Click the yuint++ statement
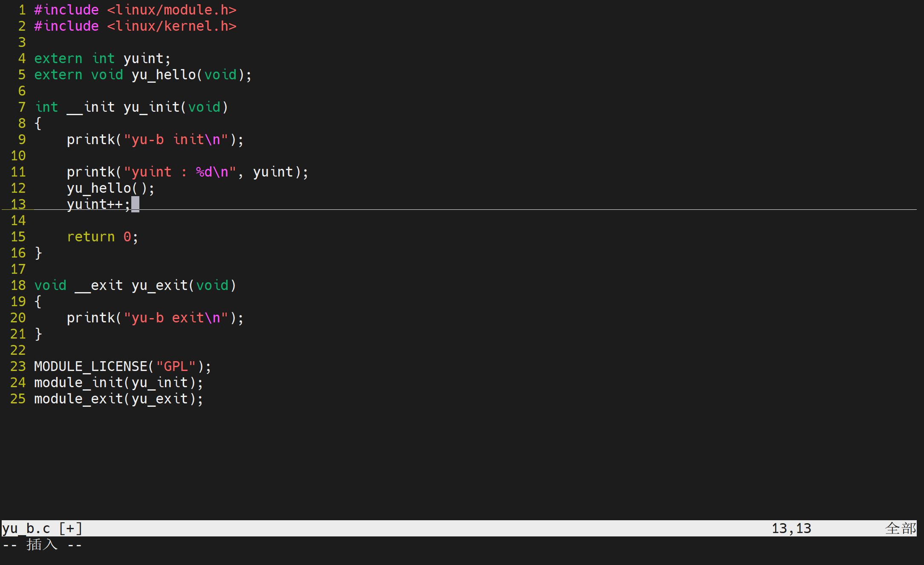 point(98,204)
